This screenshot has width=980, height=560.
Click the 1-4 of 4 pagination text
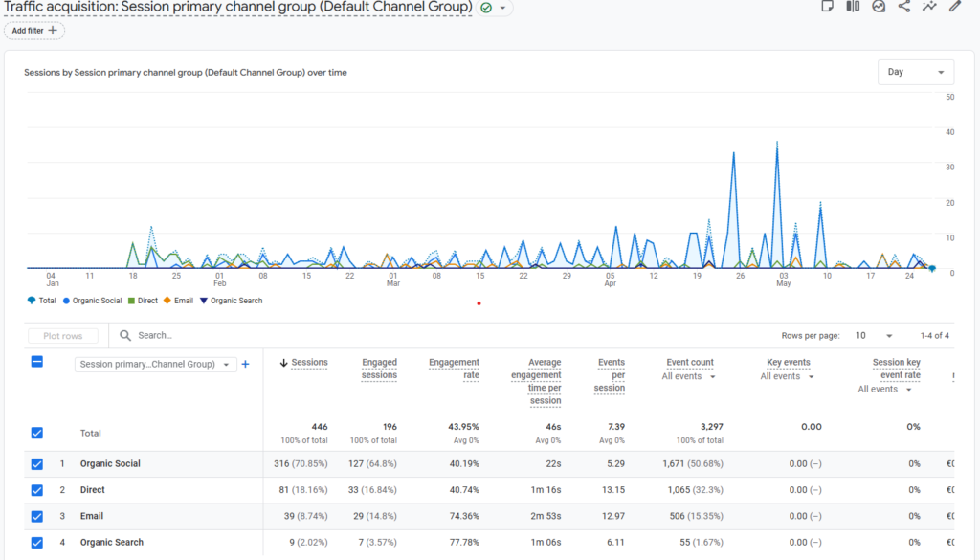click(934, 336)
